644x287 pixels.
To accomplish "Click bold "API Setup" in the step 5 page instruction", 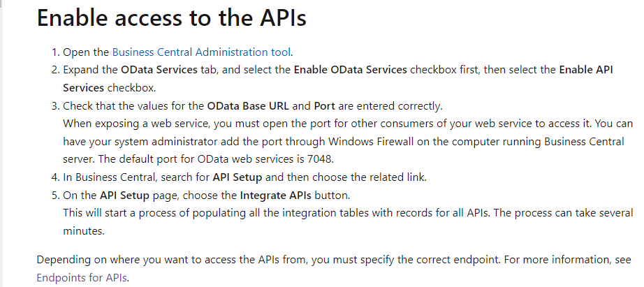I will [x=125, y=195].
